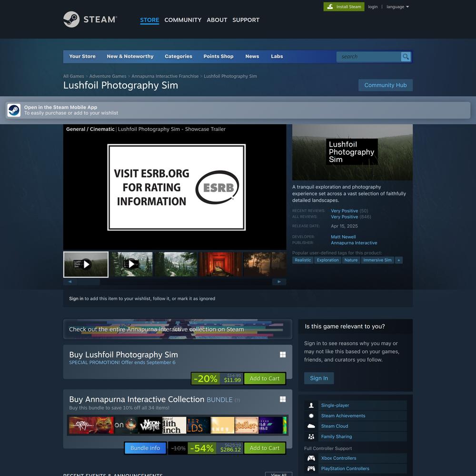Click the Neon White game icon in bundle
This screenshot has height=476, width=476.
150,425
